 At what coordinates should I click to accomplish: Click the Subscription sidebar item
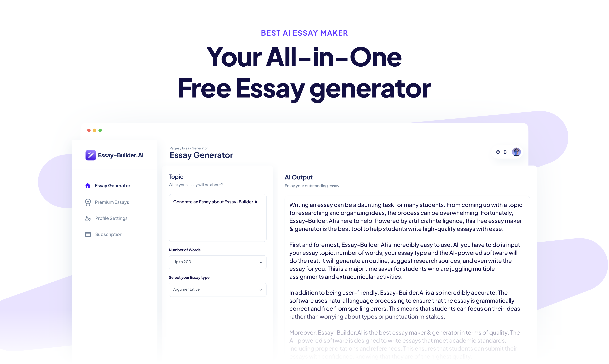point(109,234)
